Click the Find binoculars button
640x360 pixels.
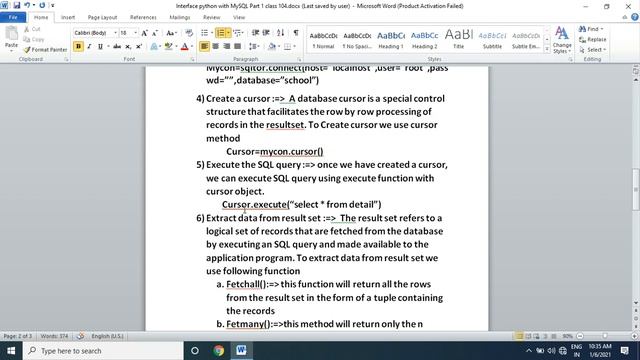point(591,29)
